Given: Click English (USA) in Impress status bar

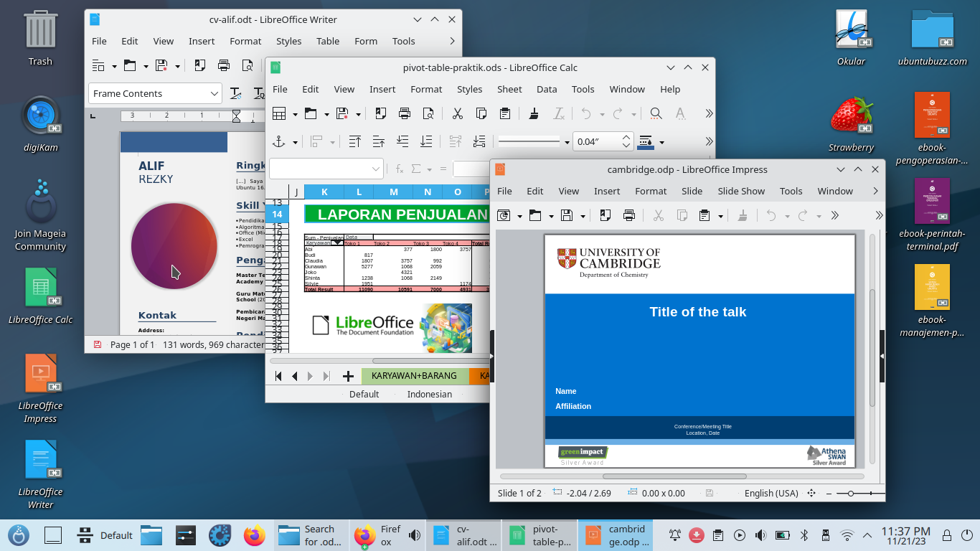Looking at the screenshot, I should [x=771, y=494].
